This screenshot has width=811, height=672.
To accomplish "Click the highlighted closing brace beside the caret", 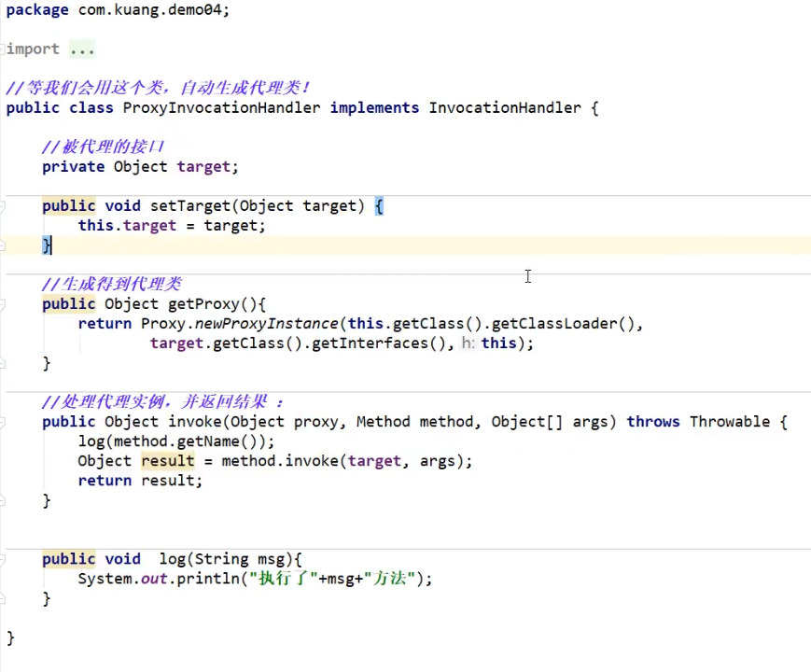I will pos(46,245).
